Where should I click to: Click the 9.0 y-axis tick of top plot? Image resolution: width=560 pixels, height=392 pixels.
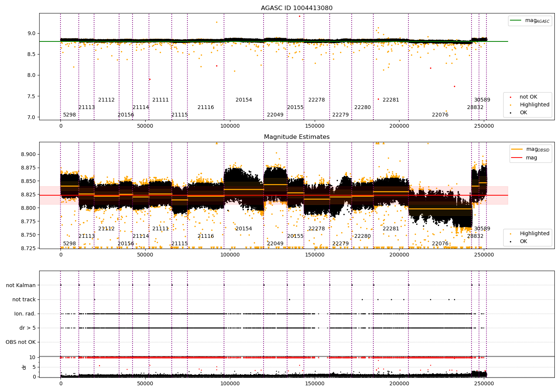(x=31, y=34)
